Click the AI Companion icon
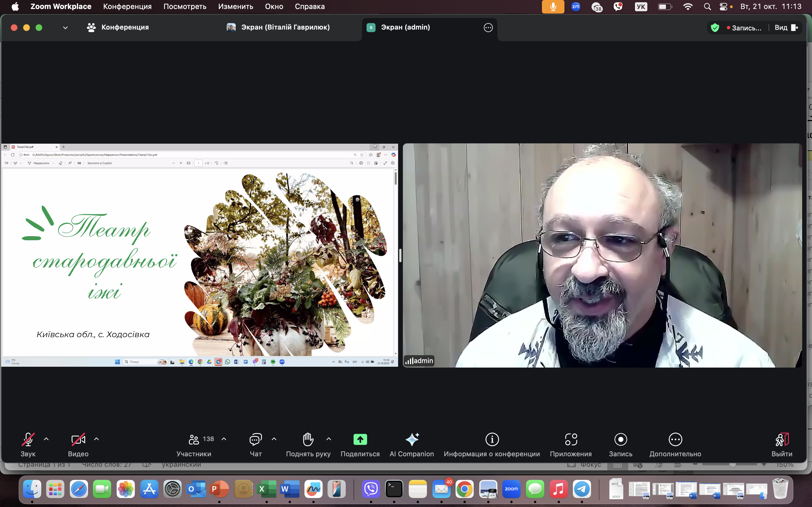 pyautogui.click(x=412, y=439)
